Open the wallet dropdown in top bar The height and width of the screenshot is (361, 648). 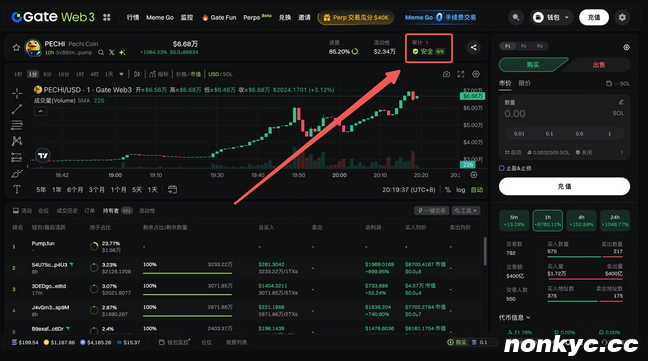point(552,17)
